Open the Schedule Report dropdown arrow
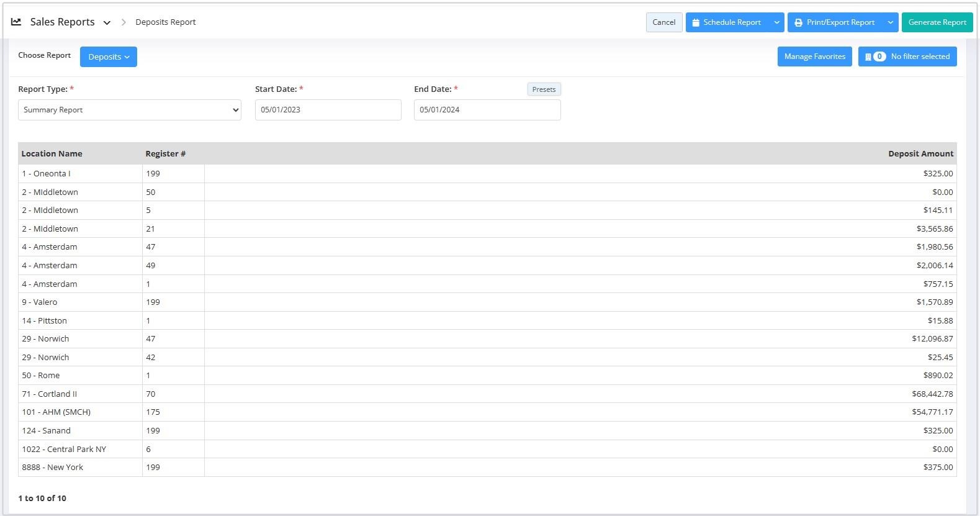 [776, 22]
